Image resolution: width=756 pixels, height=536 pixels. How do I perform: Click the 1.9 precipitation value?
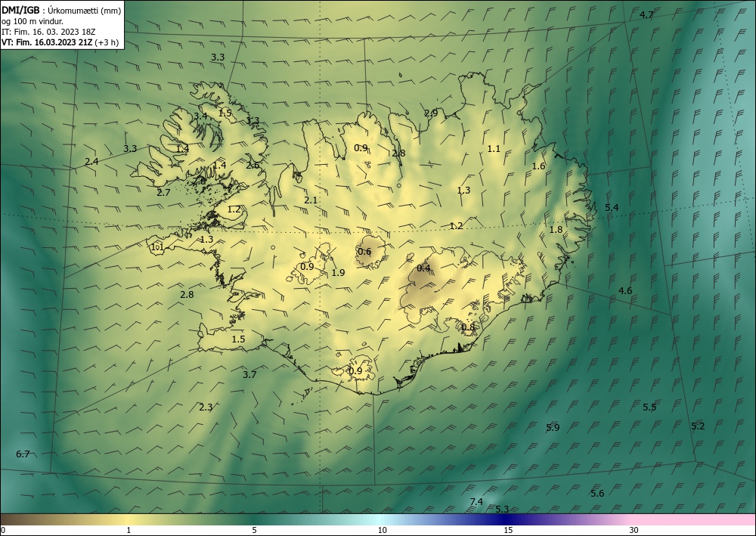point(338,273)
